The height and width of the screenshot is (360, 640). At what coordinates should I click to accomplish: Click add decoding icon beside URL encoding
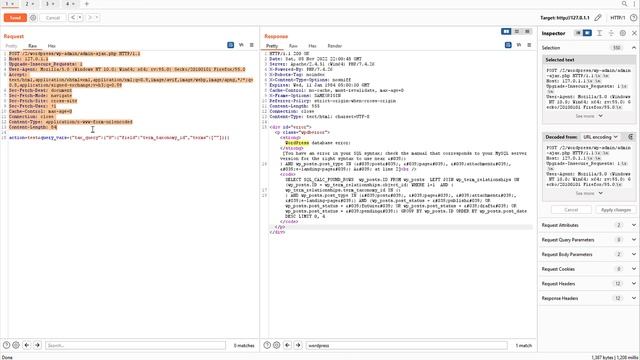(630, 137)
